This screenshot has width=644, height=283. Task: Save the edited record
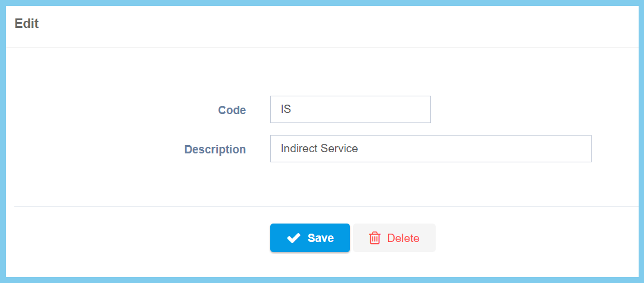(310, 238)
